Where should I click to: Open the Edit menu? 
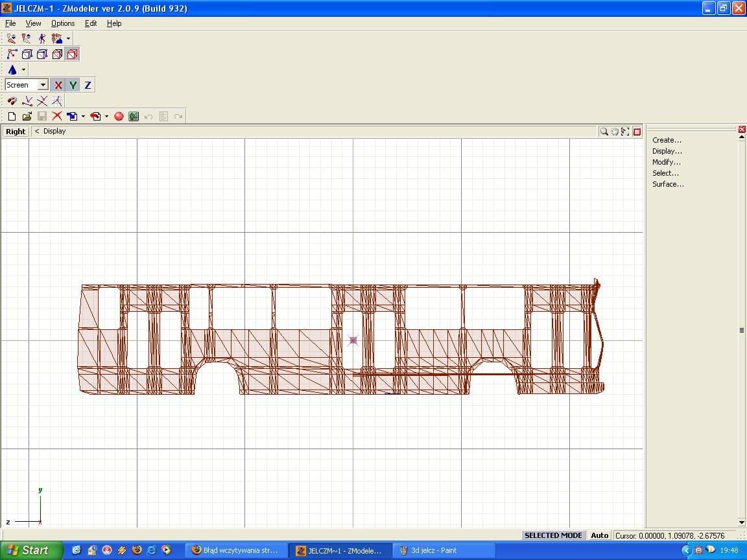91,23
